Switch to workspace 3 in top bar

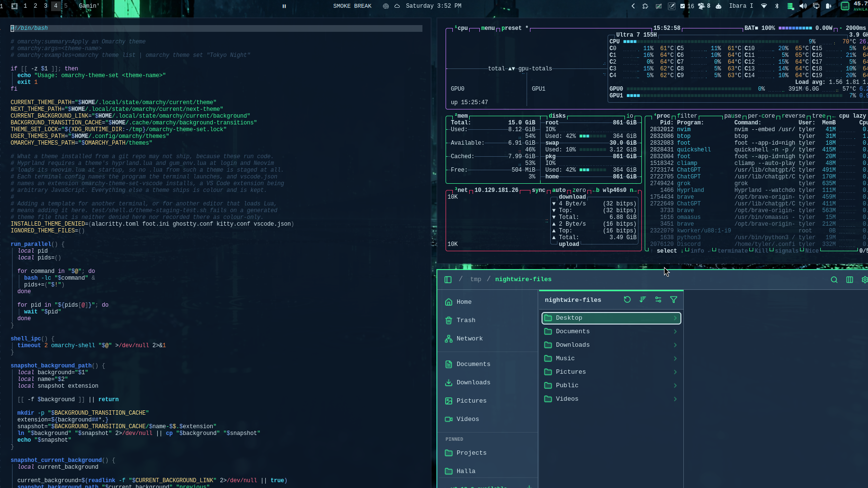pyautogui.click(x=45, y=6)
